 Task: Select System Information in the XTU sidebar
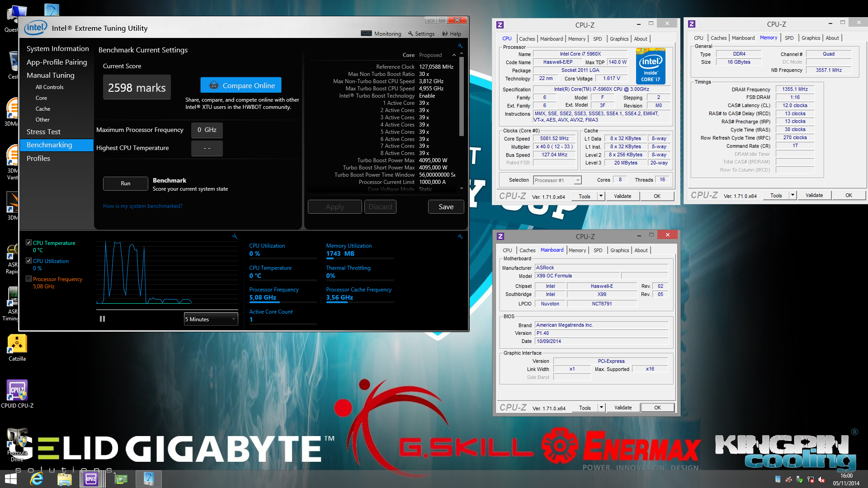click(57, 49)
